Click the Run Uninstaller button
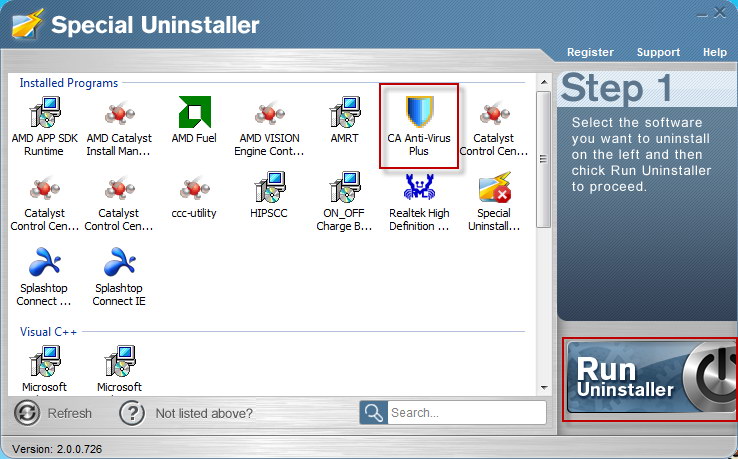The height and width of the screenshot is (459, 738). 650,379
